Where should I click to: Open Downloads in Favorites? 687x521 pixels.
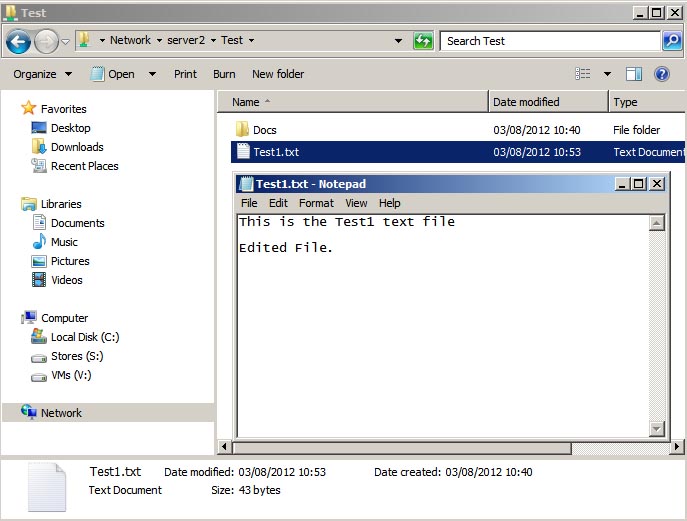pyautogui.click(x=77, y=147)
